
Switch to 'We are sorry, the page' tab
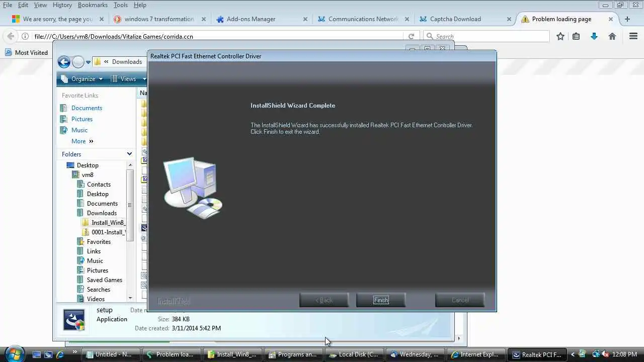pyautogui.click(x=58, y=19)
